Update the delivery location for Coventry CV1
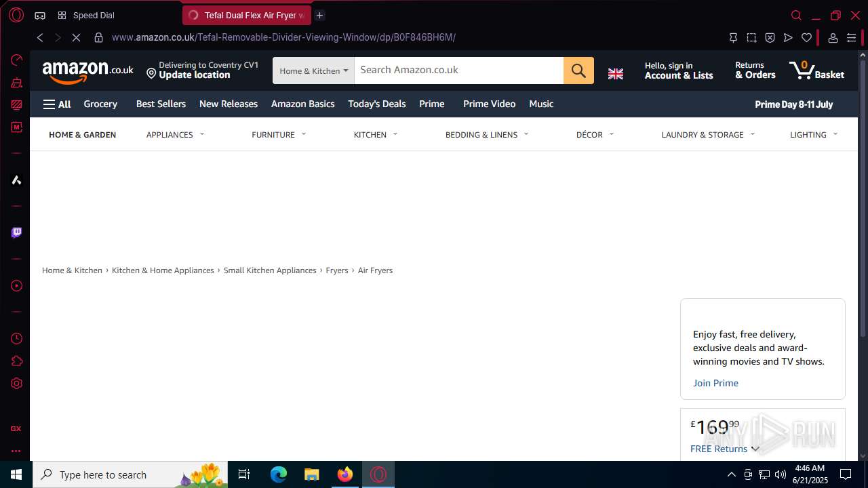Screen dimensions: 868x488 (x=202, y=70)
